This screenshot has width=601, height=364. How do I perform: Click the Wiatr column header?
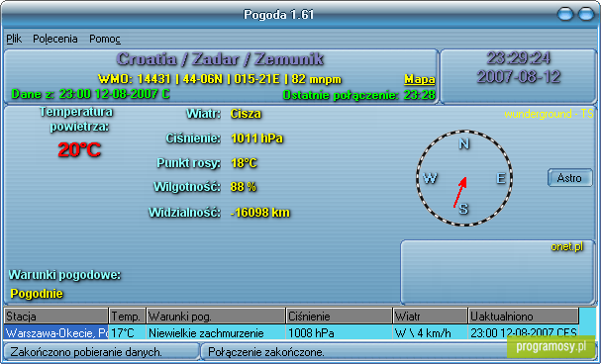point(430,317)
